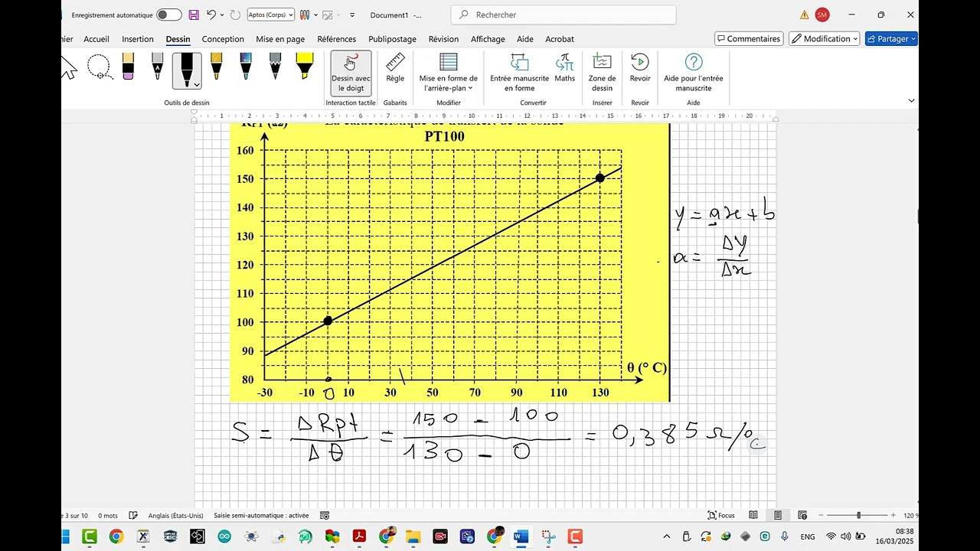980x551 pixels.
Task: Toggle Enregistrement automatique switch
Action: [169, 15]
